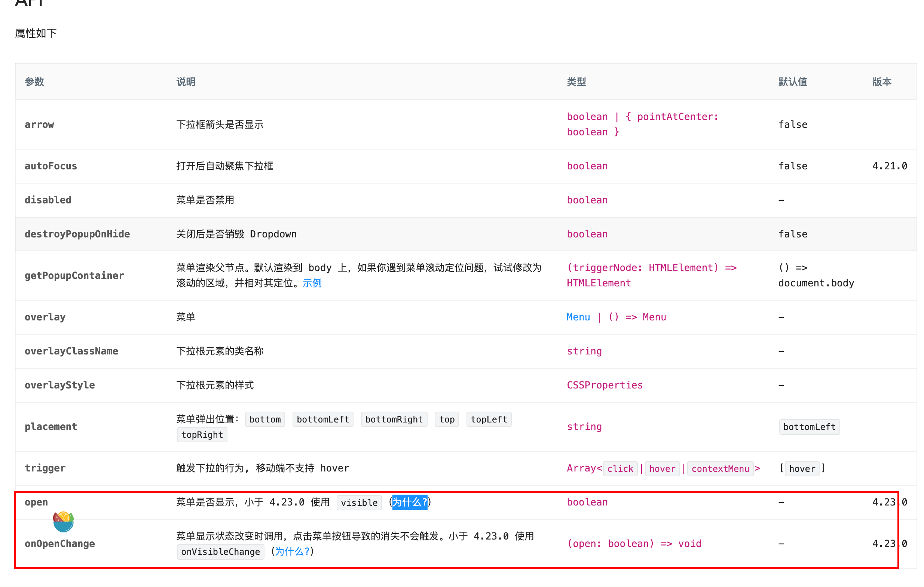Click the bottomRight code tag in placement description
The width and height of the screenshot is (924, 587).
pos(394,419)
